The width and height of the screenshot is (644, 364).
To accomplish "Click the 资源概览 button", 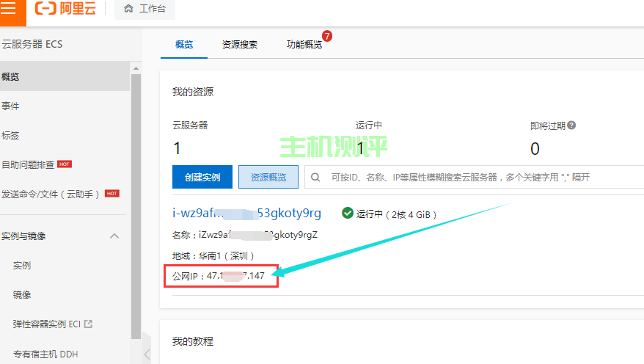I will tap(268, 177).
